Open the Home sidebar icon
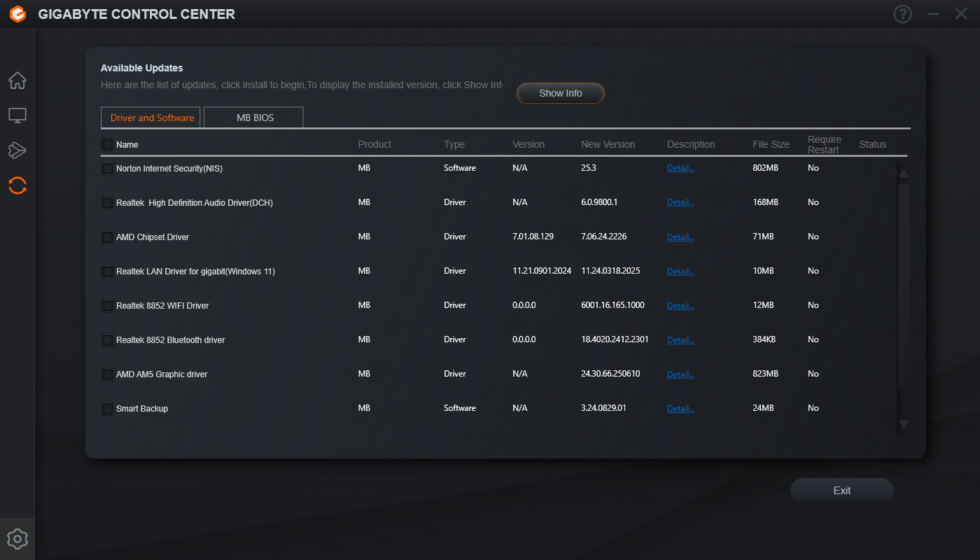Screen dimensions: 980x560 point(17,80)
